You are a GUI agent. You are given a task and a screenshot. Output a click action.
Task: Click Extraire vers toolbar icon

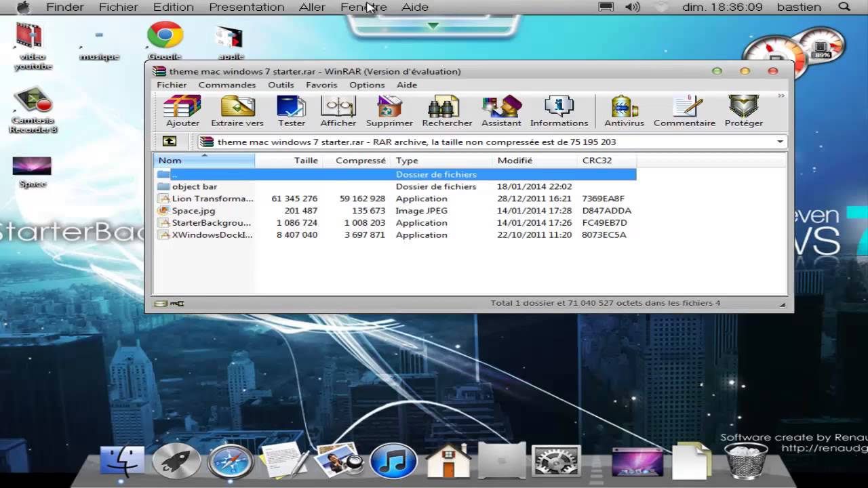coord(237,111)
